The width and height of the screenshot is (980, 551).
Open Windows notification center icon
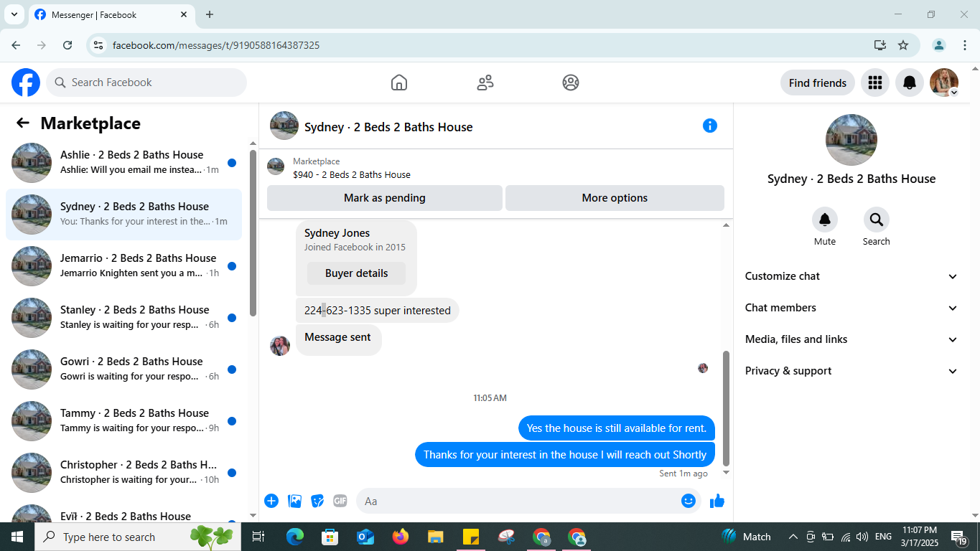coord(959,537)
